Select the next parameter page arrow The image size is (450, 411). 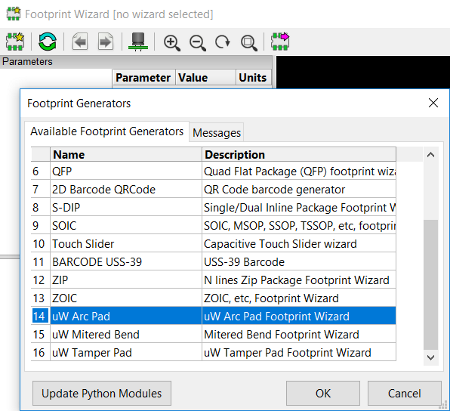105,42
